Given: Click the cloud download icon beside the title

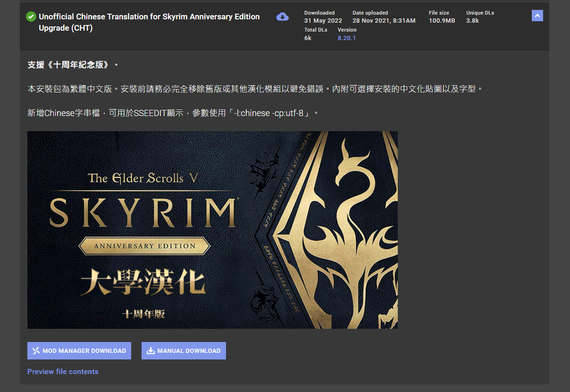Looking at the screenshot, I should (x=282, y=17).
